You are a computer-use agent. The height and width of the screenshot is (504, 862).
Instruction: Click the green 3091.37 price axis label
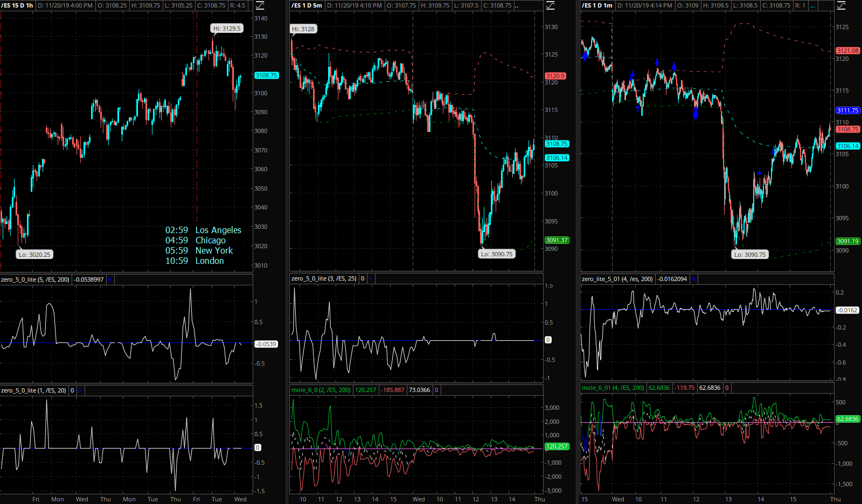(557, 240)
